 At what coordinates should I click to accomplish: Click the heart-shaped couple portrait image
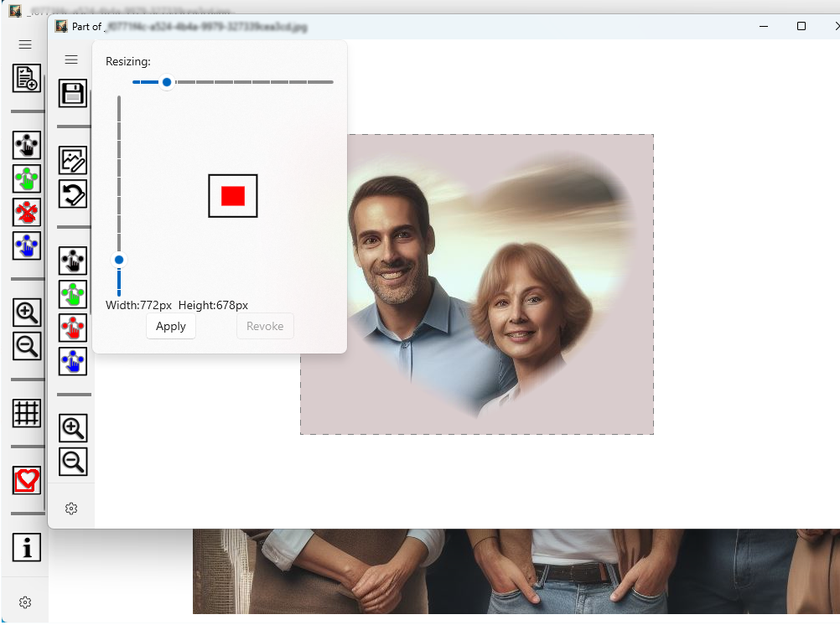point(476,285)
